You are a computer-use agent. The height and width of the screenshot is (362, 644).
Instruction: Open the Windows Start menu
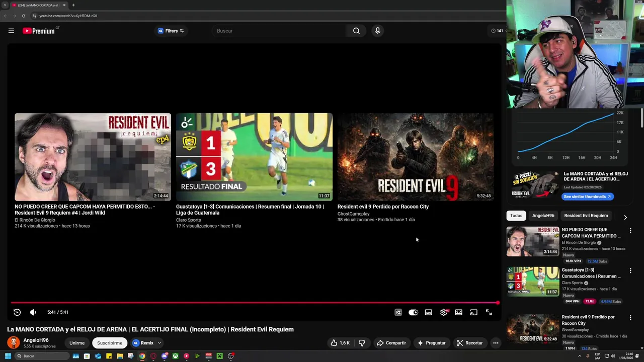[8, 356]
